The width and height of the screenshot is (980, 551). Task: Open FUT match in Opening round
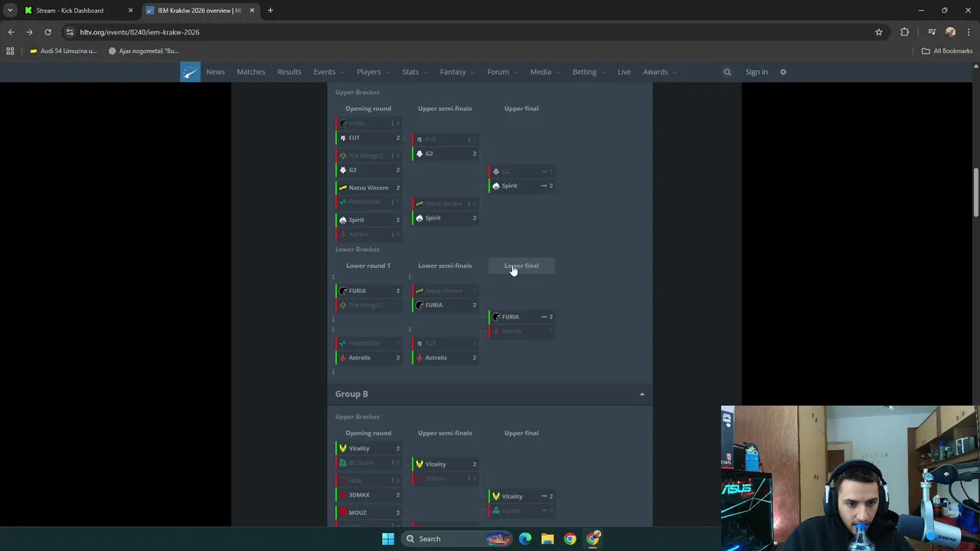(x=369, y=139)
